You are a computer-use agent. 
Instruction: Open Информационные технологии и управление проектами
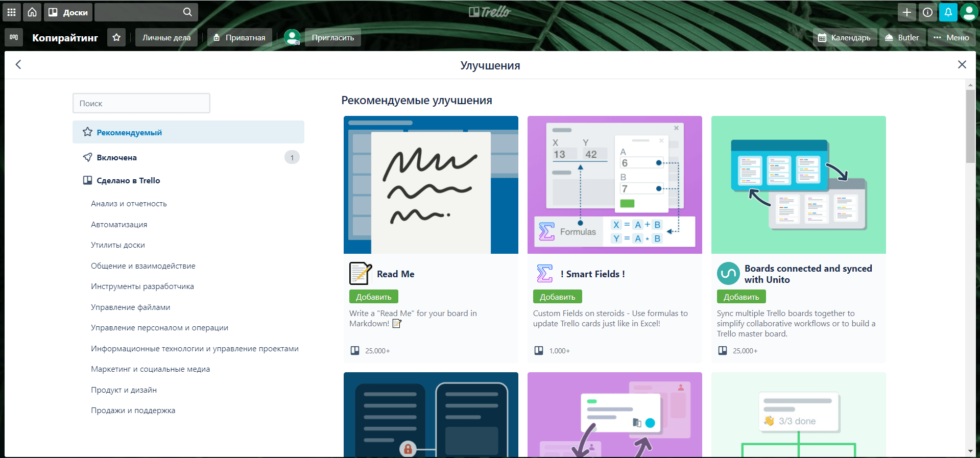pyautogui.click(x=195, y=349)
